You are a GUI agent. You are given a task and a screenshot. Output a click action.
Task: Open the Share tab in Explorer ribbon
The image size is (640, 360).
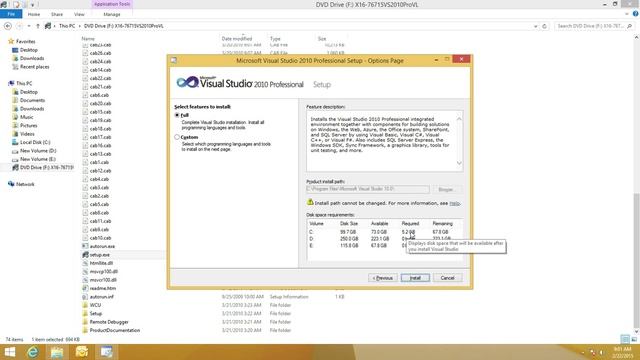57,14
